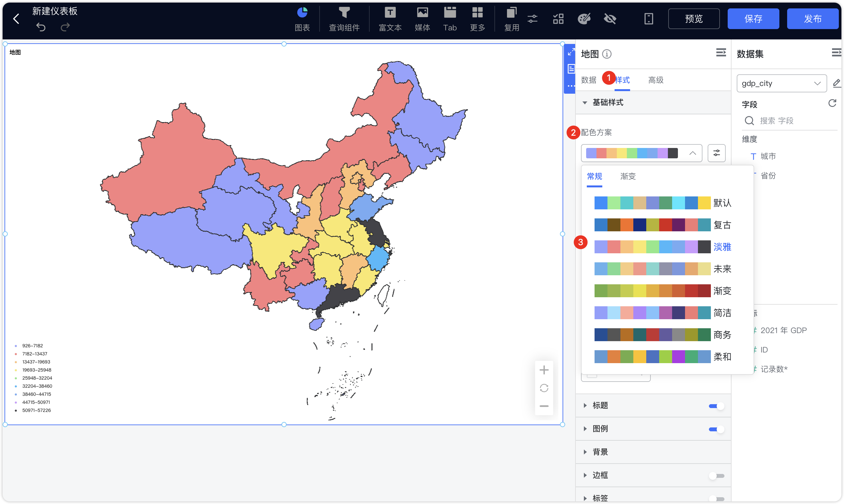844x504 pixels.
Task: Click the back arrow icon
Action: tap(16, 19)
